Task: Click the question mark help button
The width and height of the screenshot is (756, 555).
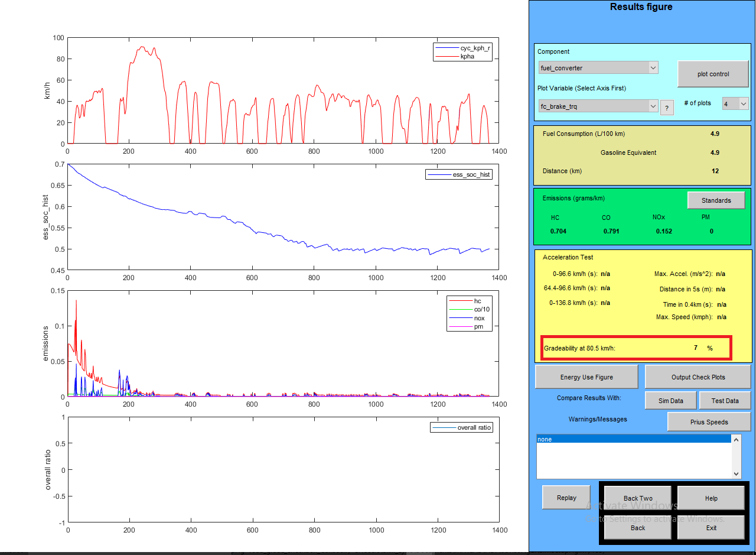Action: 667,108
